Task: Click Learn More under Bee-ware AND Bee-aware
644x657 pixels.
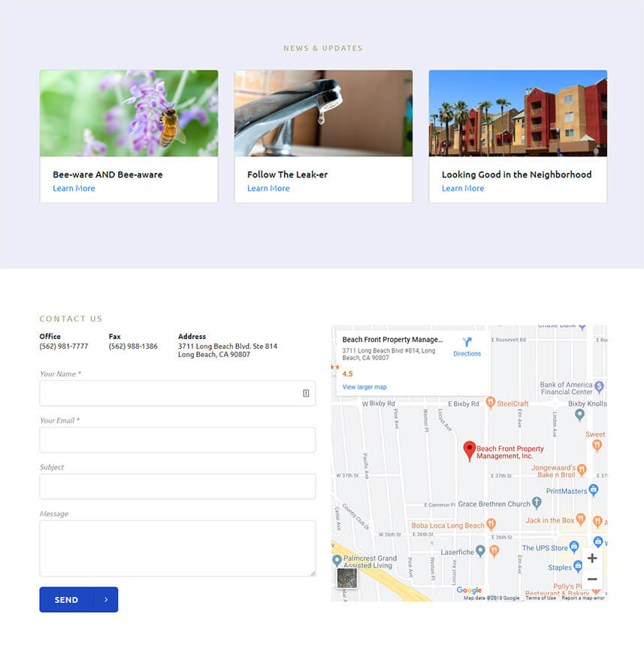Action: (74, 189)
